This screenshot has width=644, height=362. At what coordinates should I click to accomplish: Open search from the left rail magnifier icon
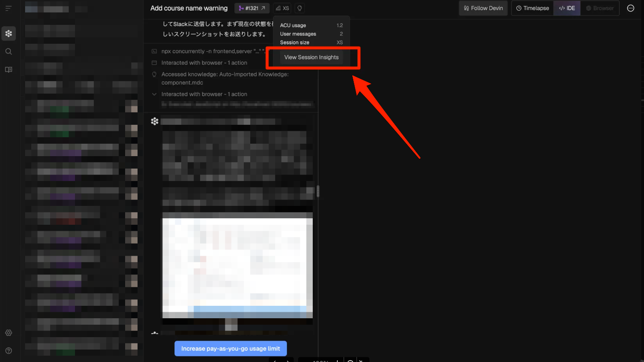point(8,52)
